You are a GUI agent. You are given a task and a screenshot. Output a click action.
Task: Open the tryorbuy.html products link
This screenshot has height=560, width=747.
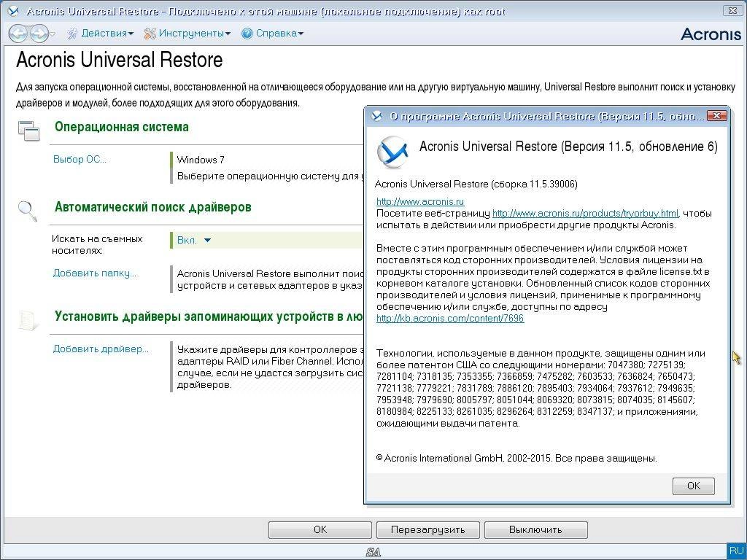point(585,214)
